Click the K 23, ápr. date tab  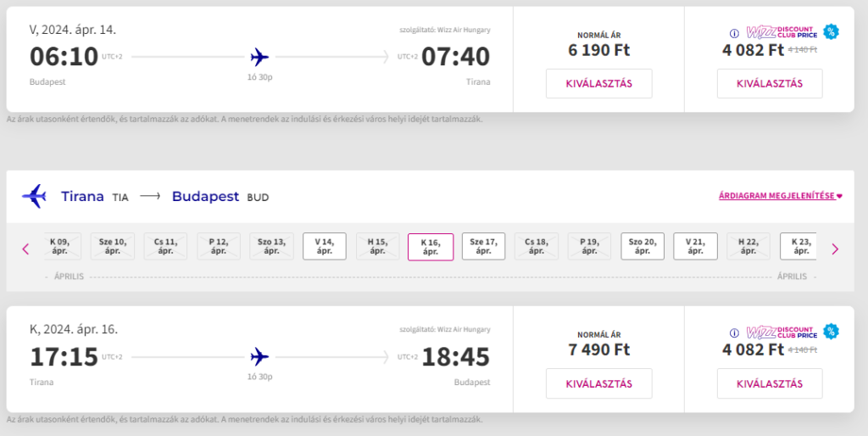pyautogui.click(x=800, y=246)
